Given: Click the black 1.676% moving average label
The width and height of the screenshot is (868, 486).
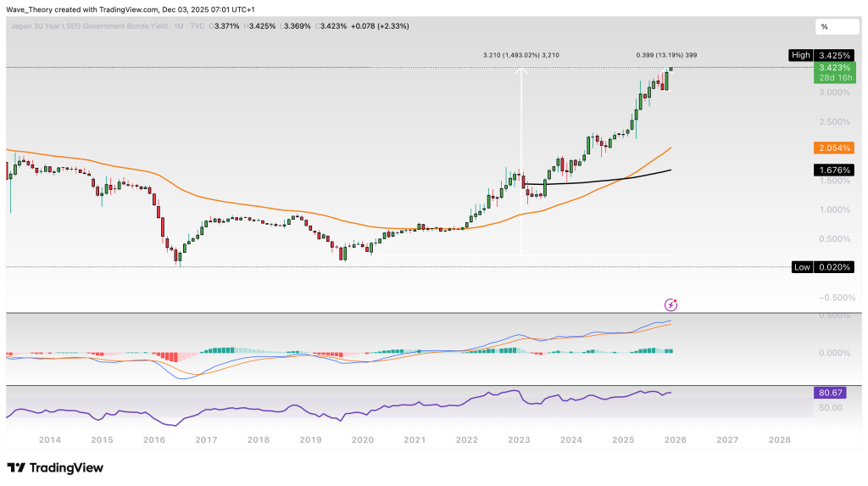Looking at the screenshot, I should pyautogui.click(x=832, y=170).
